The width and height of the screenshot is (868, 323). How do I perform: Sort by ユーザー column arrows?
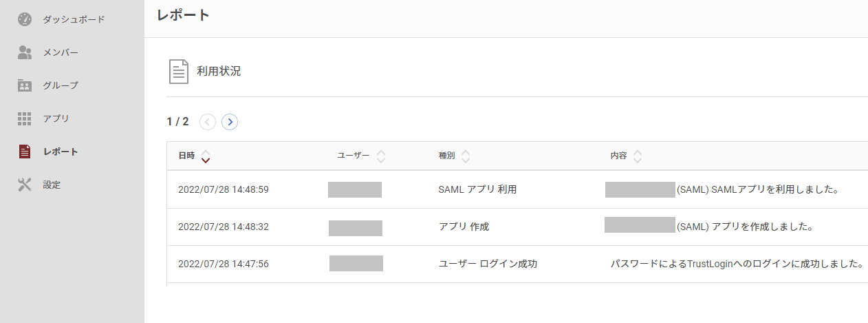click(381, 156)
